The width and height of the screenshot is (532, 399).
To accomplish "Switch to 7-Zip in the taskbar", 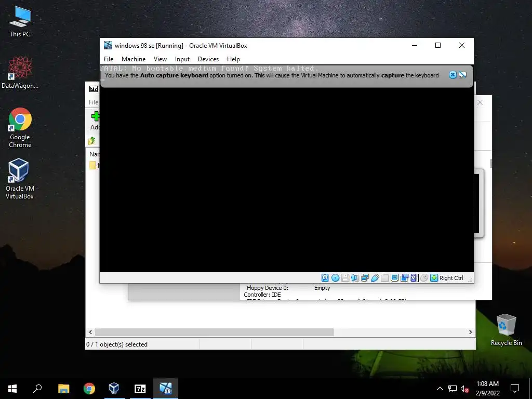I will pos(140,389).
